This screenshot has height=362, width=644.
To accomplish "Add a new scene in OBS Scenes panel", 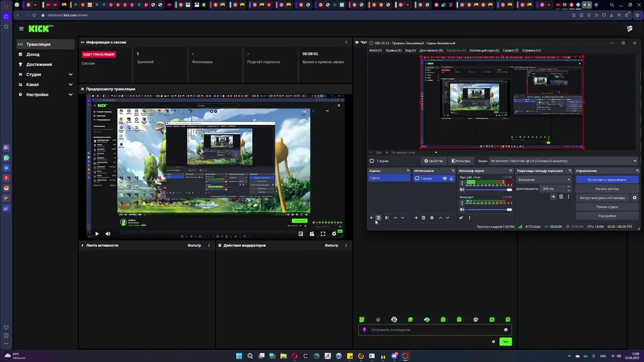I will (x=371, y=218).
